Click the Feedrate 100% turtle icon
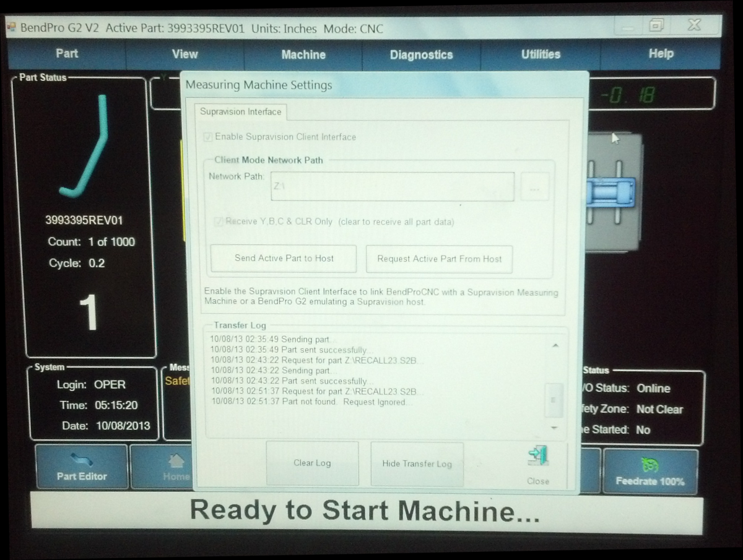 click(650, 465)
